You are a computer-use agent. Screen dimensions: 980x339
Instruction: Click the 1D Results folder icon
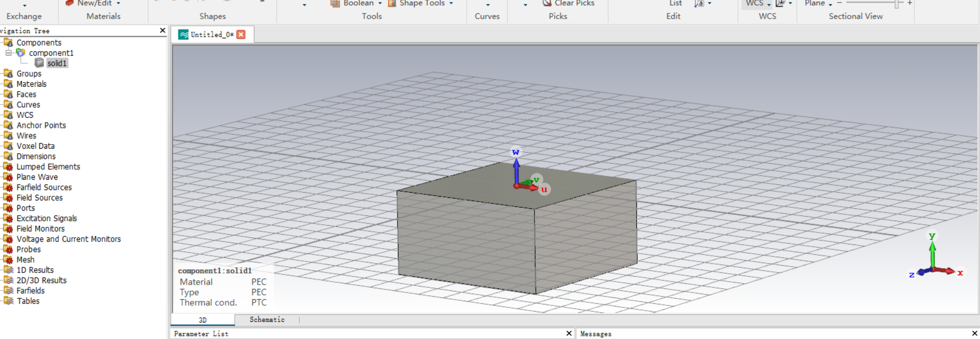[8, 270]
